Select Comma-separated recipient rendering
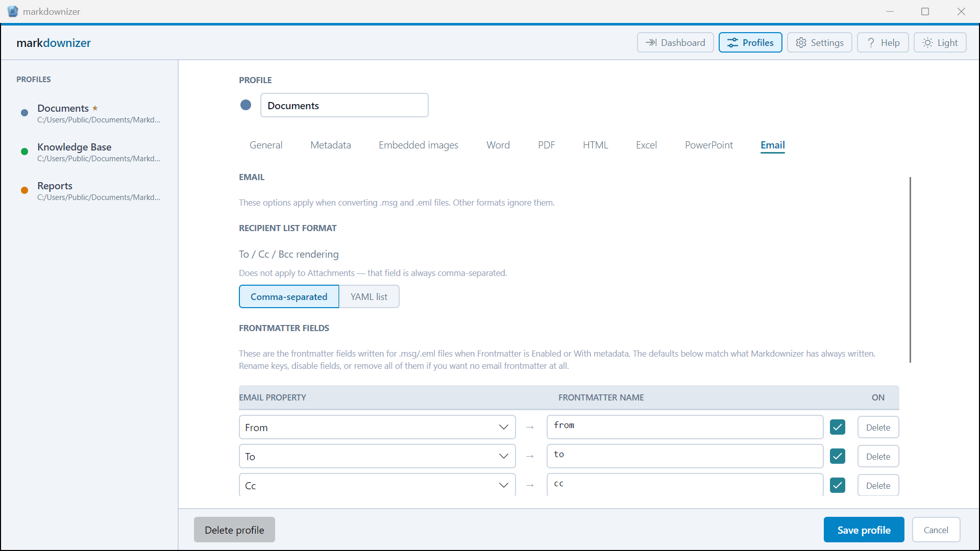Image resolution: width=980 pixels, height=551 pixels. (289, 296)
